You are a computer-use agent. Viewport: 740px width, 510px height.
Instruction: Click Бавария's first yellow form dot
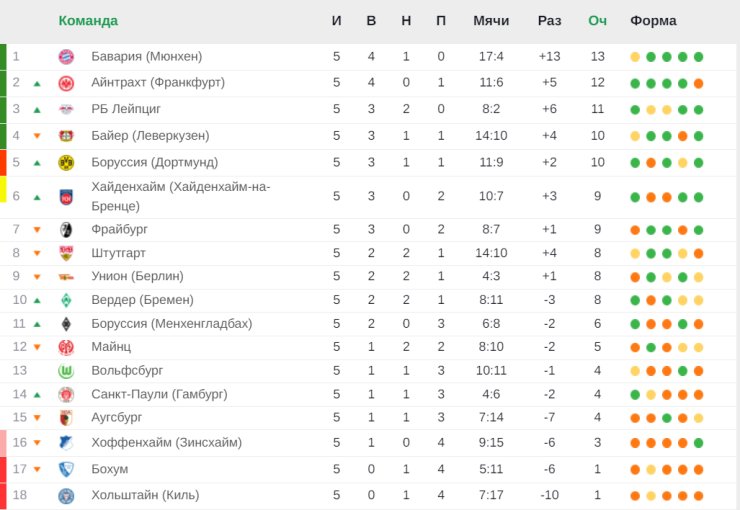(635, 57)
